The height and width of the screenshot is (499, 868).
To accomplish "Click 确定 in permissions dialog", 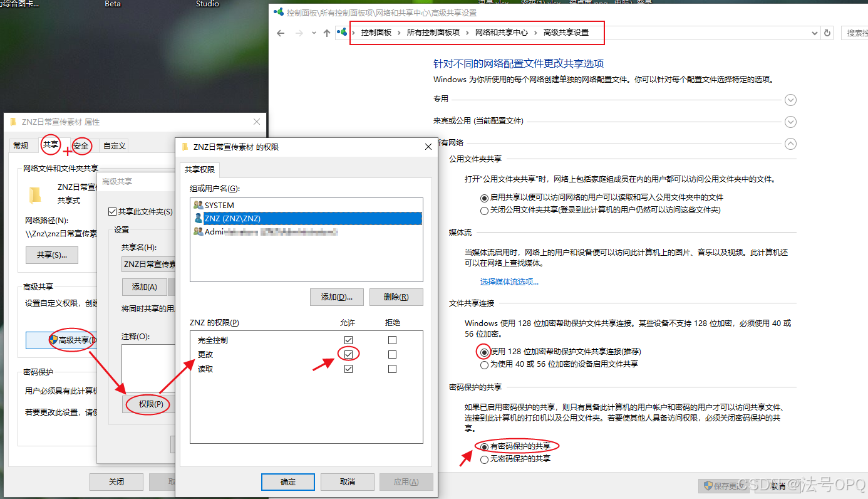I will [x=287, y=482].
